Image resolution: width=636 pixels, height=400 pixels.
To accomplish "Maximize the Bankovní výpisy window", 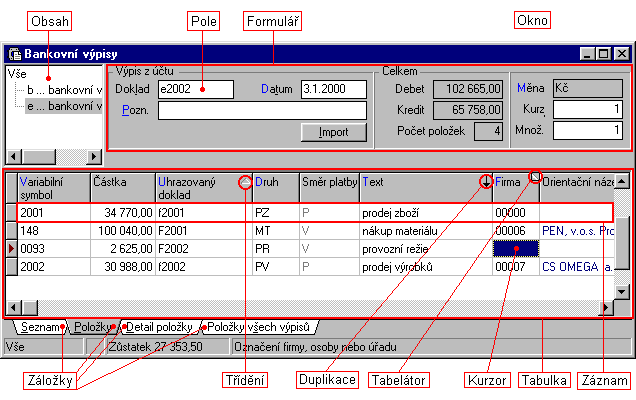I will pos(603,54).
